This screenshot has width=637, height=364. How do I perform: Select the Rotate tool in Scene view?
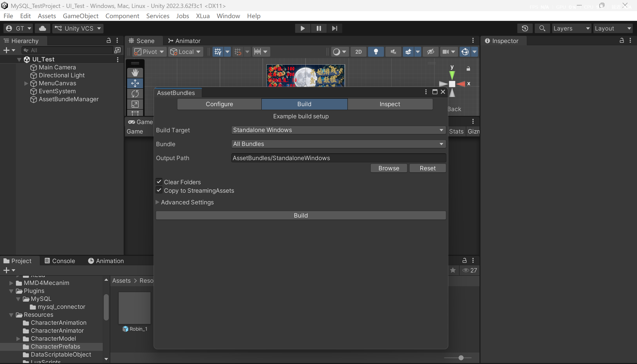point(135,94)
